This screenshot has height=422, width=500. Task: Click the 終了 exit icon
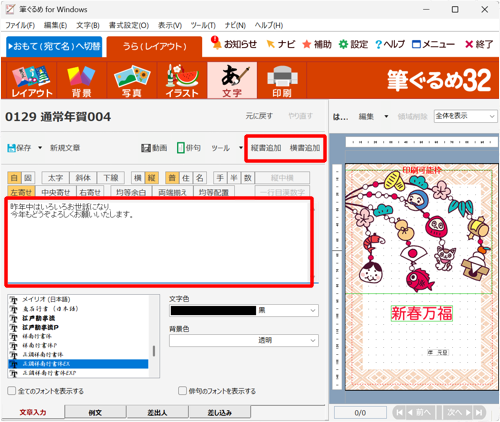pyautogui.click(x=479, y=44)
